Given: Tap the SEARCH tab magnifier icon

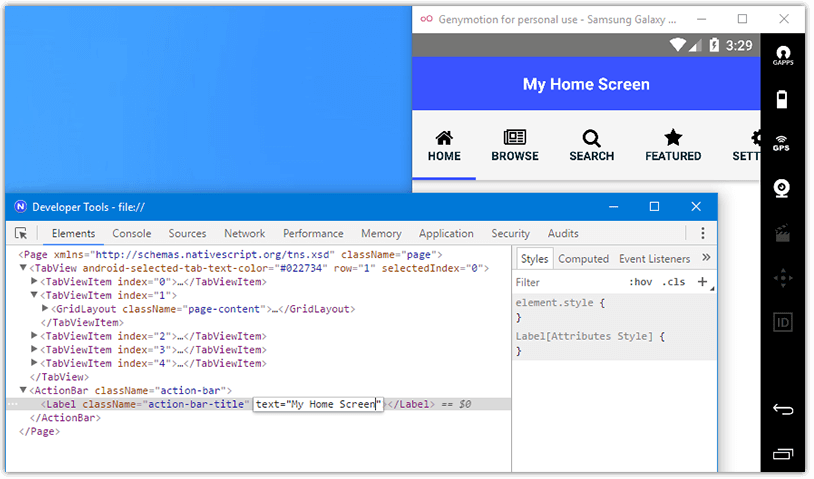Looking at the screenshot, I should 591,138.
